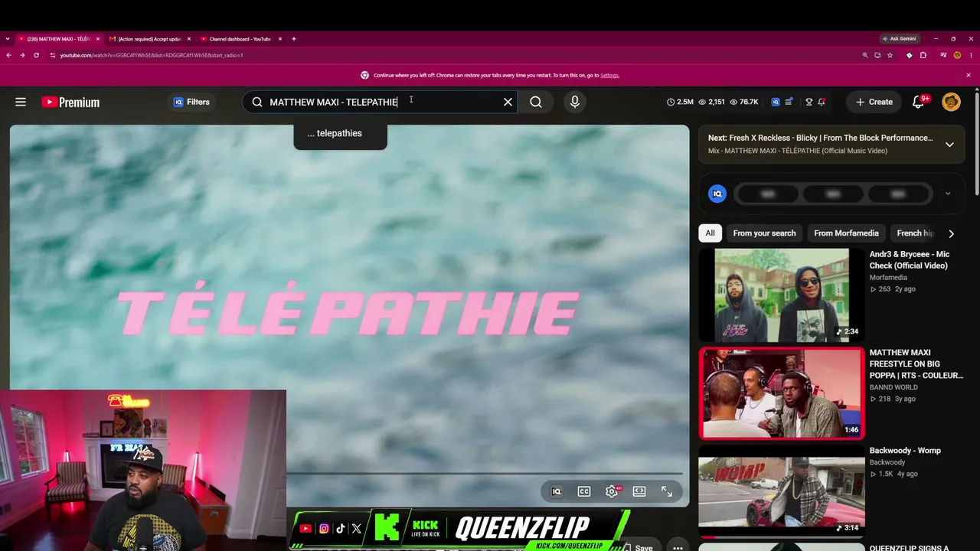Go to YouTube Premium home logo

(x=70, y=102)
